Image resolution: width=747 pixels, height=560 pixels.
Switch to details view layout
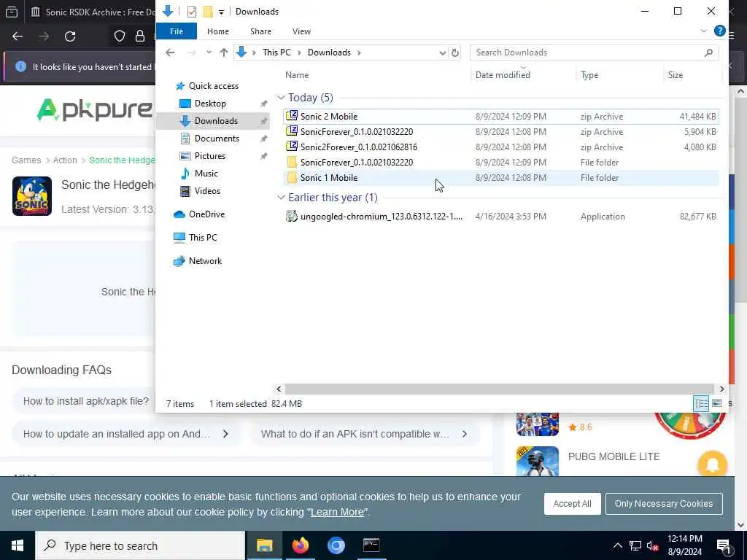point(701,404)
